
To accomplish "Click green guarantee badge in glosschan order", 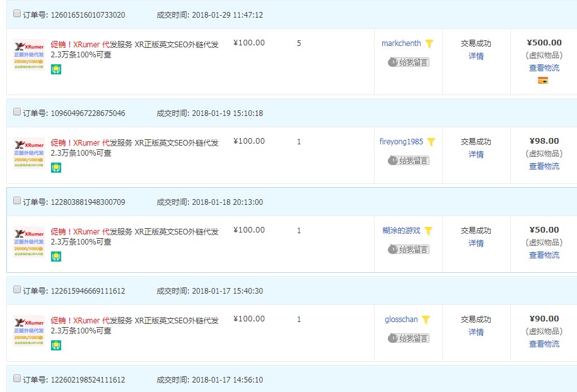I will tap(56, 345).
